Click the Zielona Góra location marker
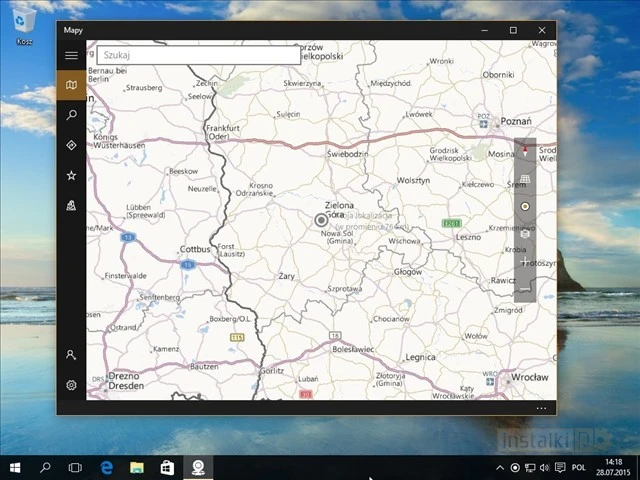The width and height of the screenshot is (640, 480). [321, 220]
